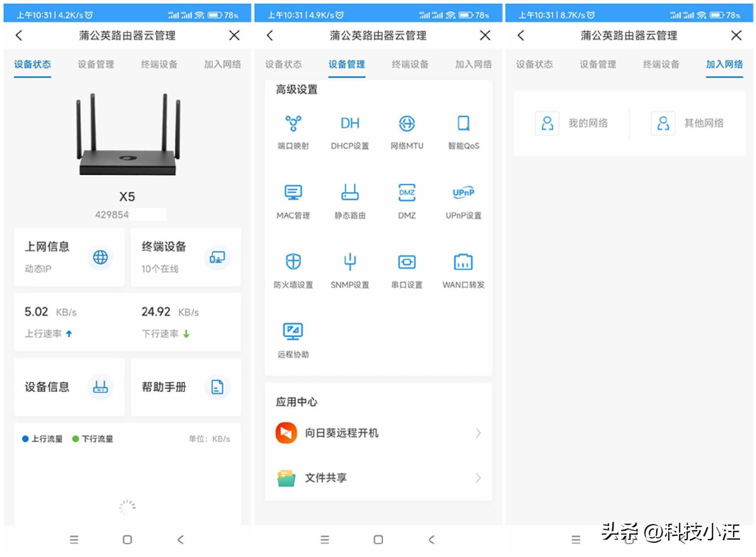
Task: Open the DMZ settings icon
Action: [x=407, y=193]
